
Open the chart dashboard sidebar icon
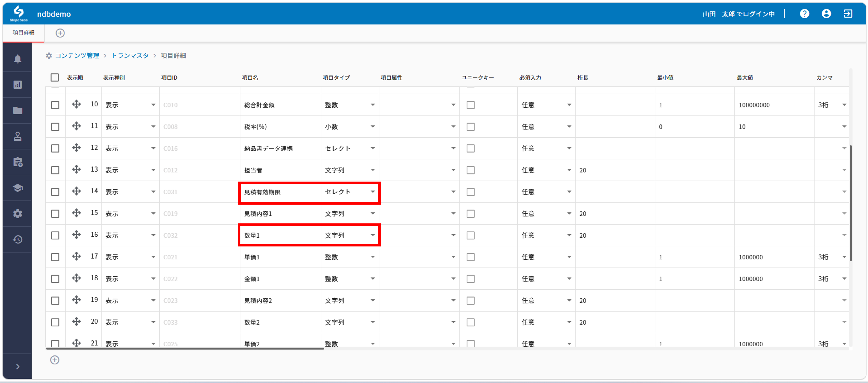click(18, 85)
